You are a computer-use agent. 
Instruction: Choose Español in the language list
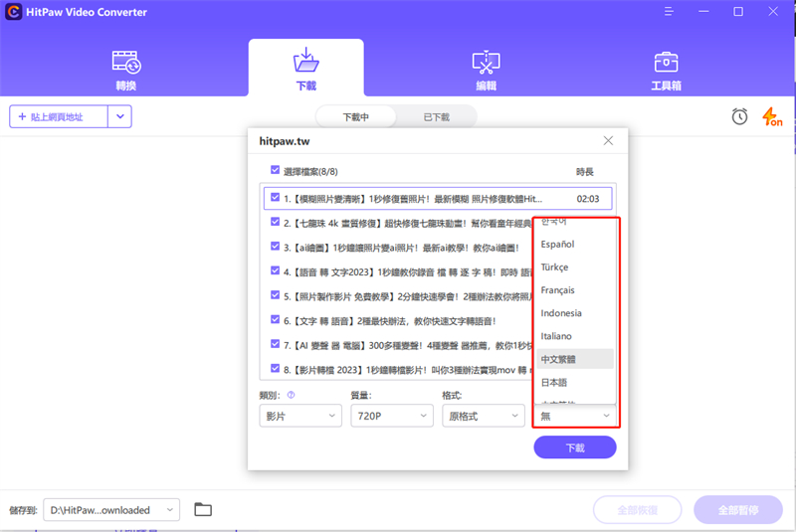pyautogui.click(x=575, y=244)
